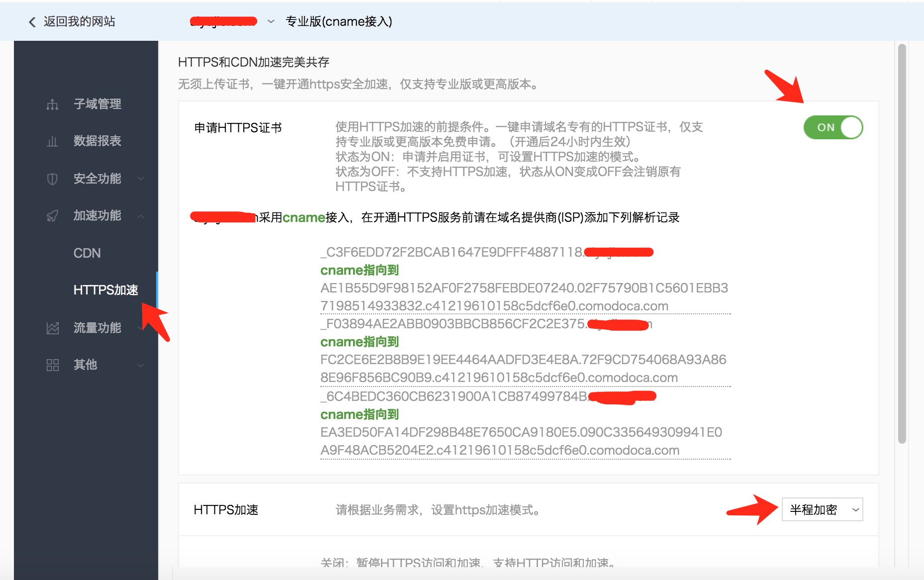This screenshot has height=580, width=924.
Task: Click the vertical scrollbar thumb on right
Action: click(x=902, y=244)
